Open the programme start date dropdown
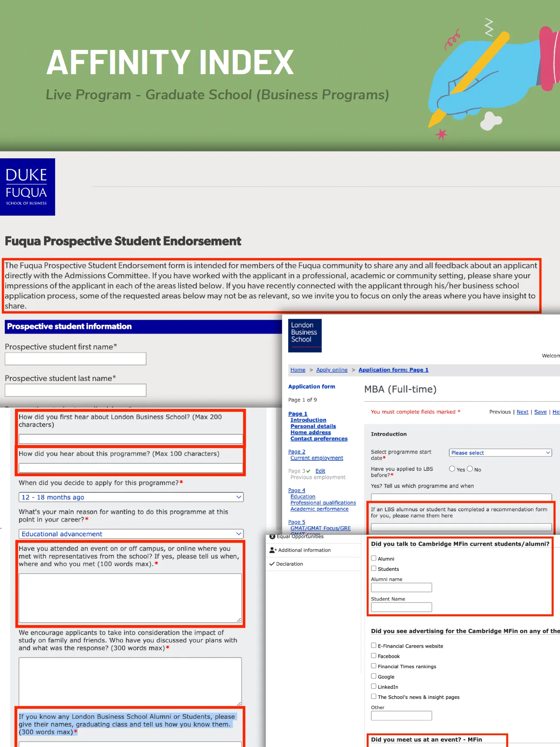This screenshot has height=747, width=560. point(500,453)
